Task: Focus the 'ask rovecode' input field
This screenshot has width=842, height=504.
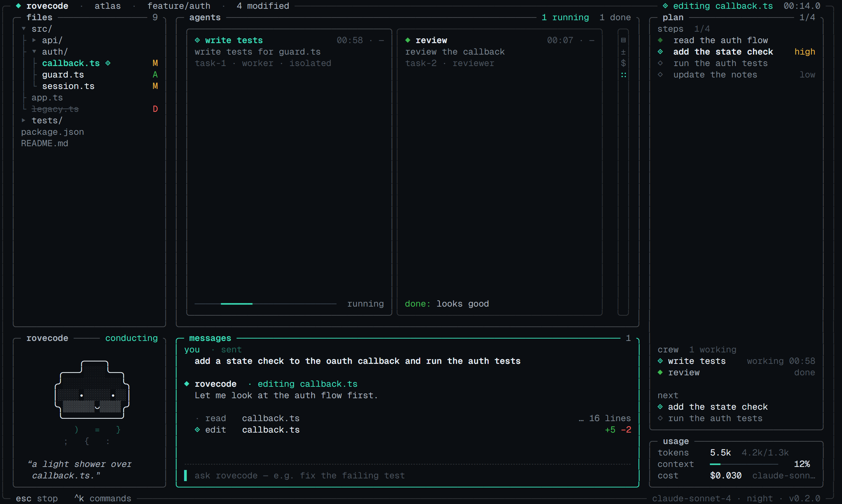Action: tap(407, 475)
